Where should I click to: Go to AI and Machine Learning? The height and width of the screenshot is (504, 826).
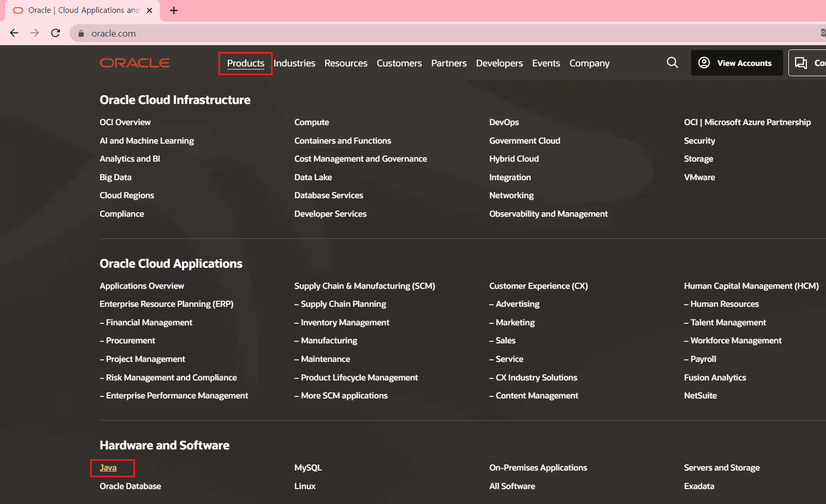pyautogui.click(x=147, y=141)
